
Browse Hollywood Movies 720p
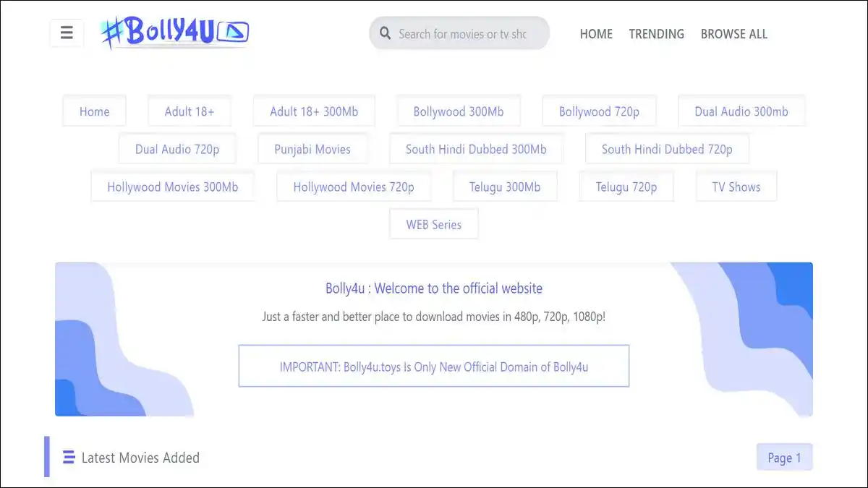click(x=354, y=187)
